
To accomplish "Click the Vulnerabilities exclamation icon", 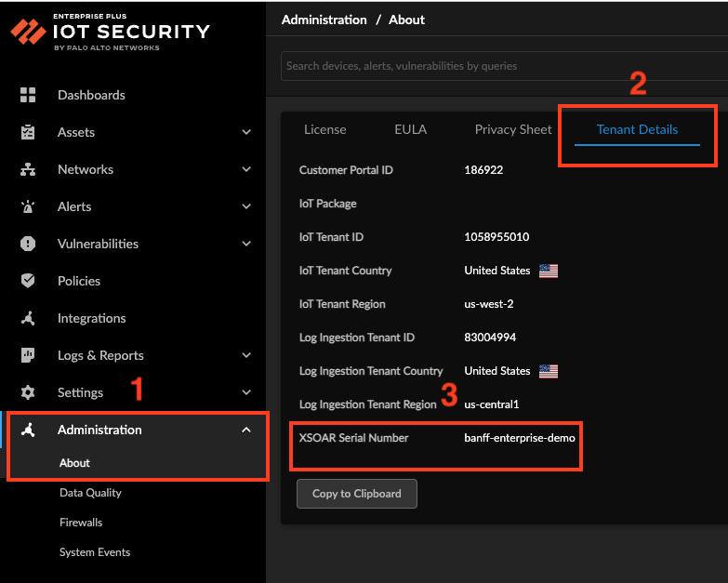I will (28, 244).
